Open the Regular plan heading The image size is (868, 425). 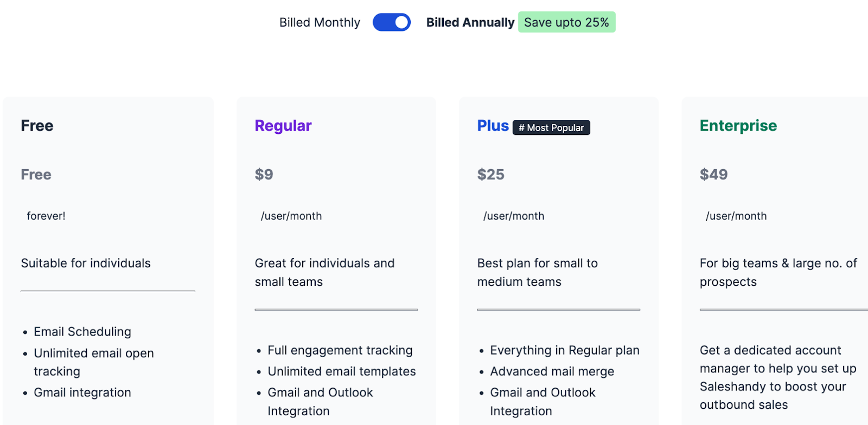[x=283, y=126]
